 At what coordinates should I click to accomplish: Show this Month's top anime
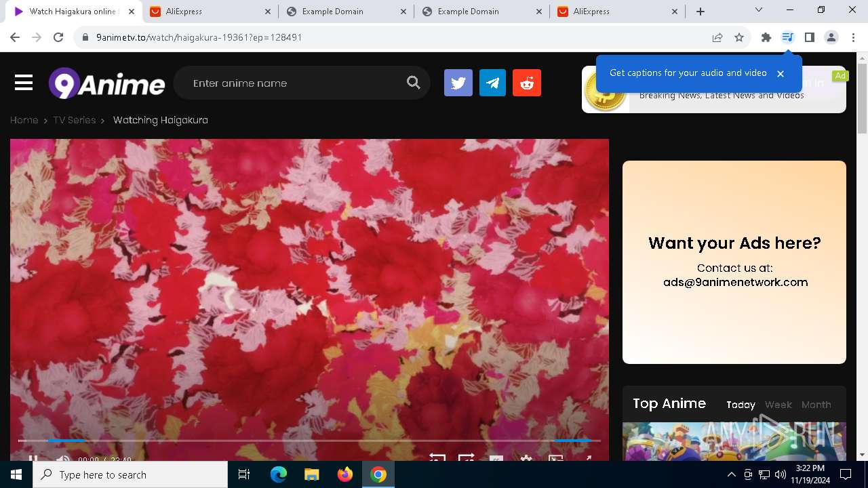pos(816,405)
